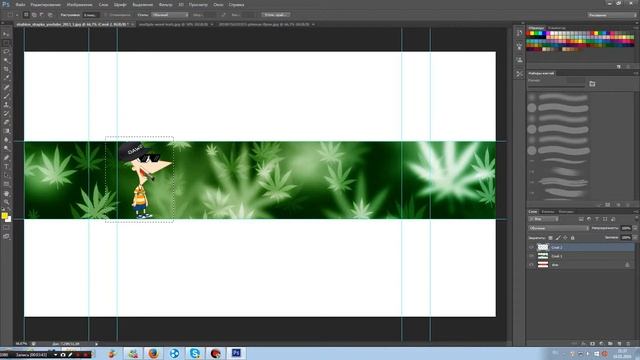Open the History collapsed panel icon
This screenshot has width=640, height=360.
pyautogui.click(x=519, y=33)
